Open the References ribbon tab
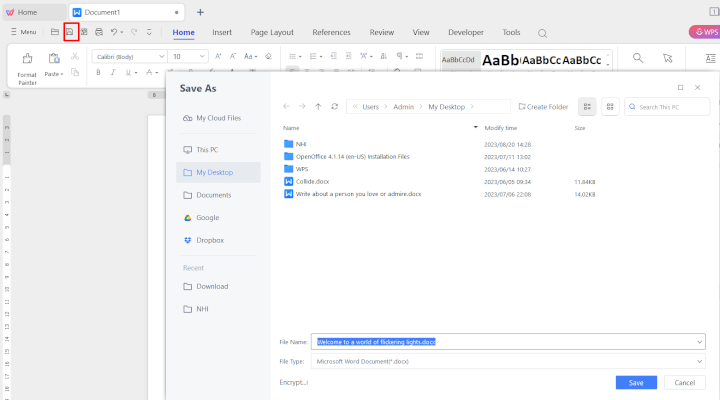 tap(331, 32)
